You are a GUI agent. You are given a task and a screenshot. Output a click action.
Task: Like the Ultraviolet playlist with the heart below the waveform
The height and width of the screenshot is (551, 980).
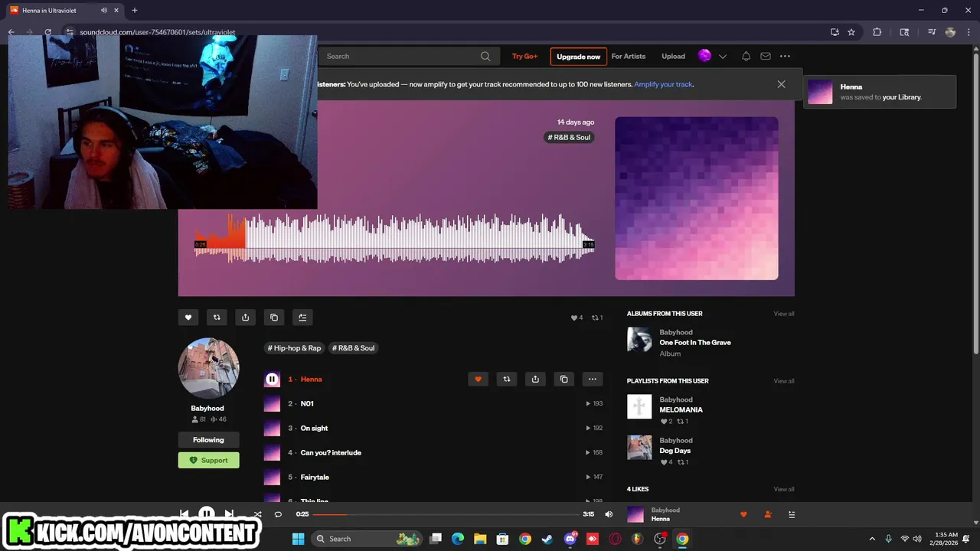point(188,318)
